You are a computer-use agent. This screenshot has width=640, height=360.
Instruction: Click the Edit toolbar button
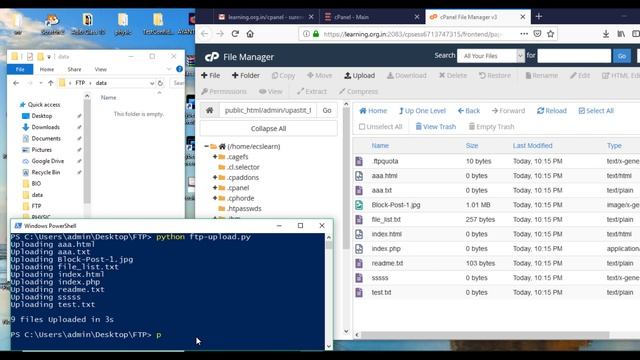pyautogui.click(x=580, y=76)
